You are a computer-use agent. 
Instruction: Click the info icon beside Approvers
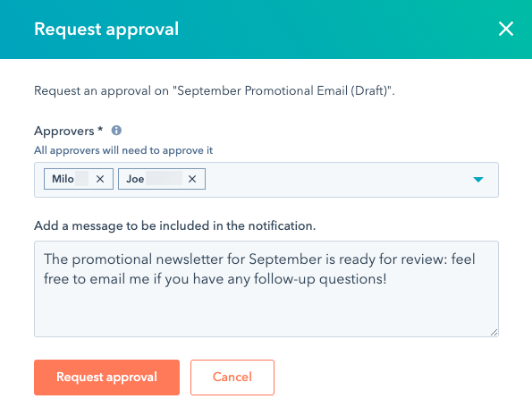116,131
